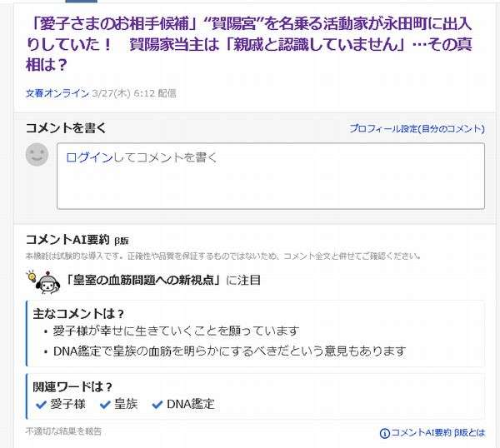Viewport: 500px width, 448px height.
Task: Click the checkmark beside 皇族
Action: 105,405
